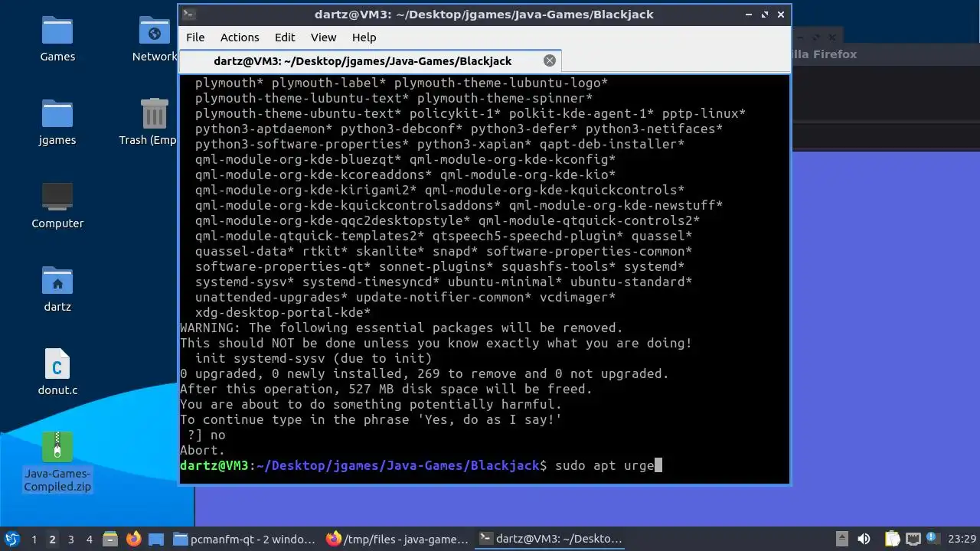Click the 'Yes, do as I say!' phrase line
Screen dimensions: 980x551
(x=371, y=419)
